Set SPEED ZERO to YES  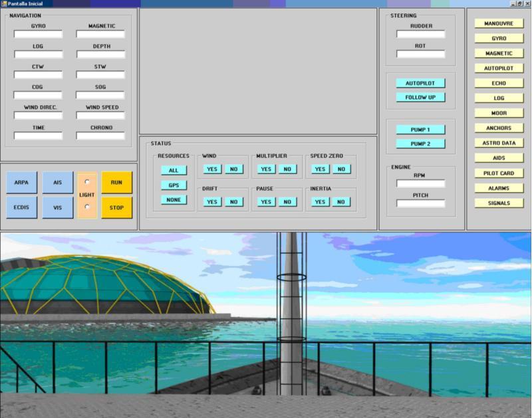coord(320,169)
